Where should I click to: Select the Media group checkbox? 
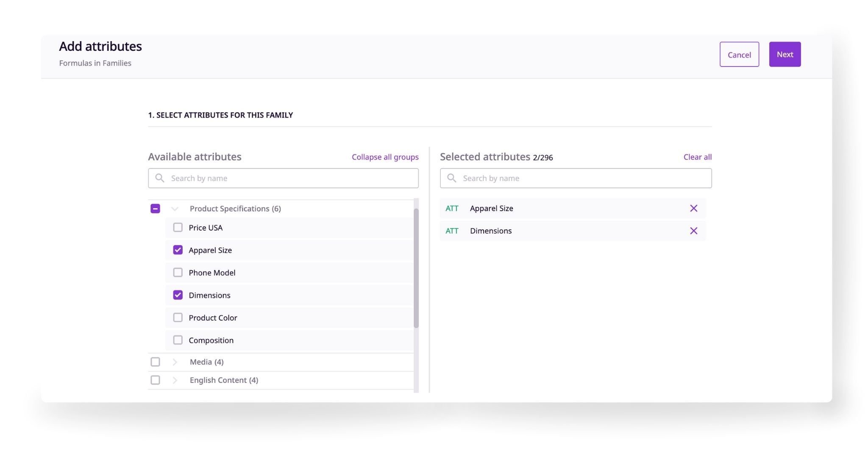pyautogui.click(x=155, y=362)
